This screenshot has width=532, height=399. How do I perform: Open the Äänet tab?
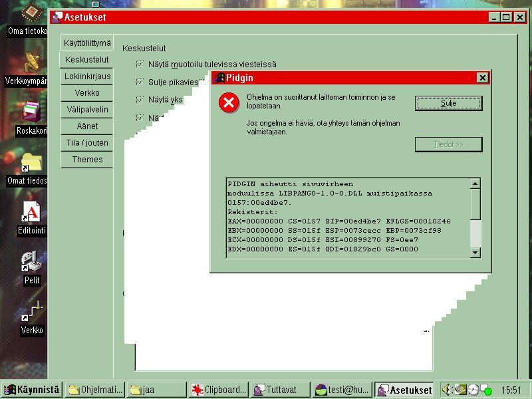[87, 126]
